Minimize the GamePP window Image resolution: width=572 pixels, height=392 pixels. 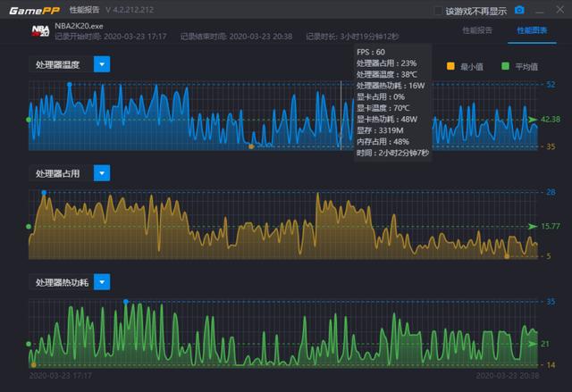540,11
